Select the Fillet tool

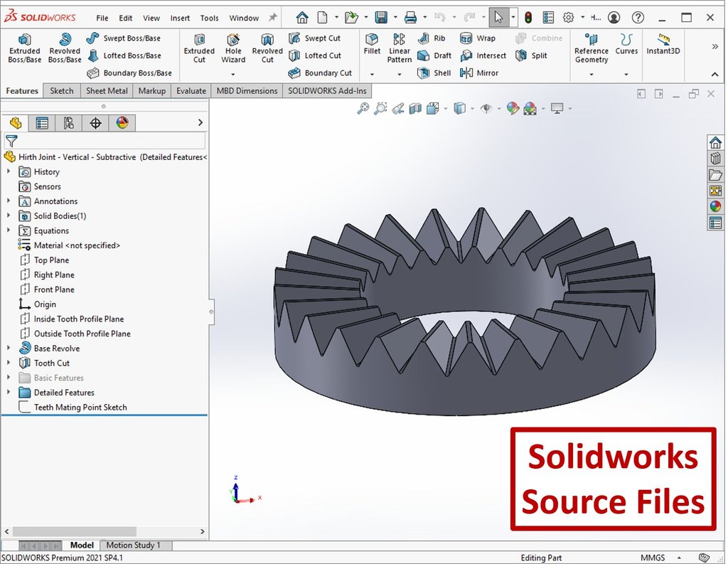372,44
